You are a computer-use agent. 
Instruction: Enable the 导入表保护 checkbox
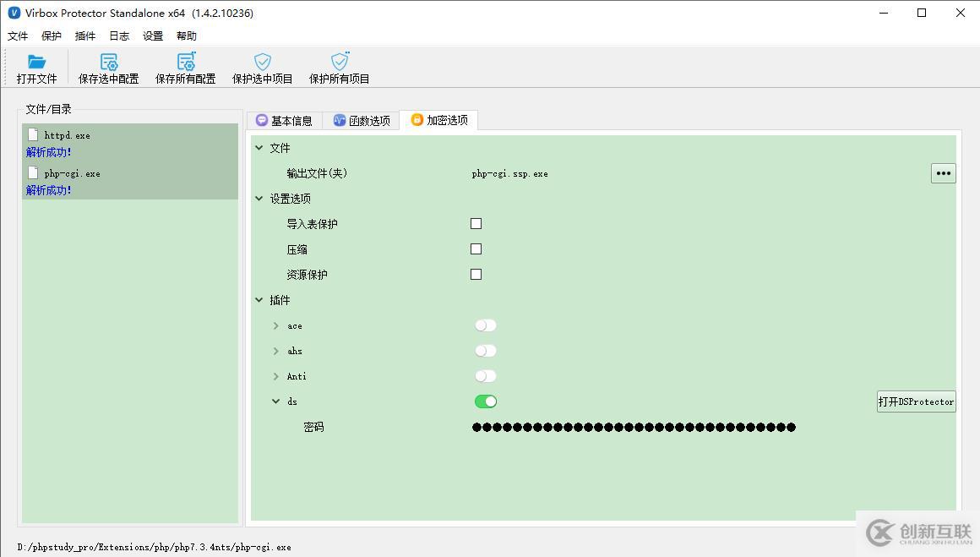point(476,224)
